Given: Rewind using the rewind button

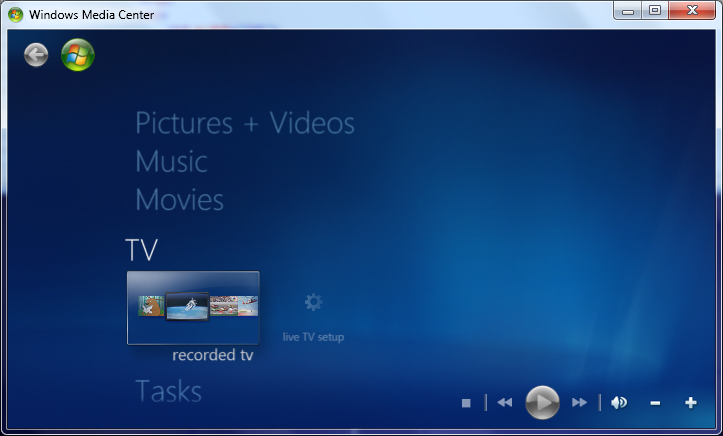Looking at the screenshot, I should point(505,403).
